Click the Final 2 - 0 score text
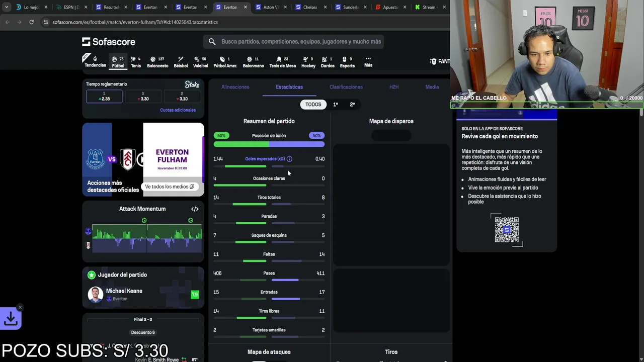 [143, 320]
